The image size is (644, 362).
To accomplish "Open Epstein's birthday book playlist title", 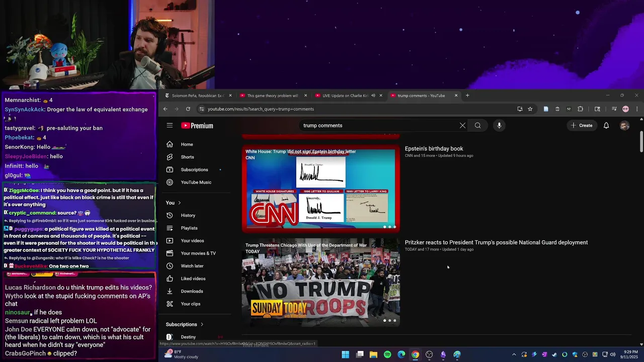I will point(434,149).
